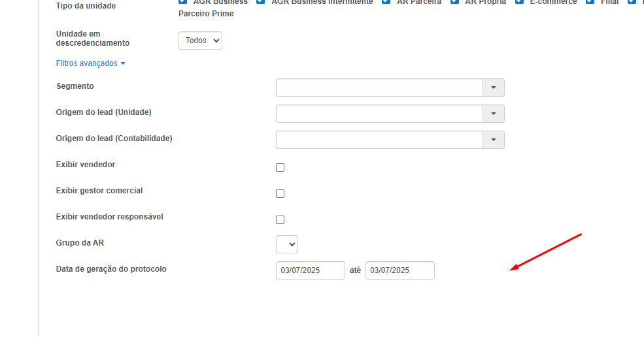644x337 pixels.
Task: Focus the Origem do lead (Unidade) field
Action: (379, 114)
